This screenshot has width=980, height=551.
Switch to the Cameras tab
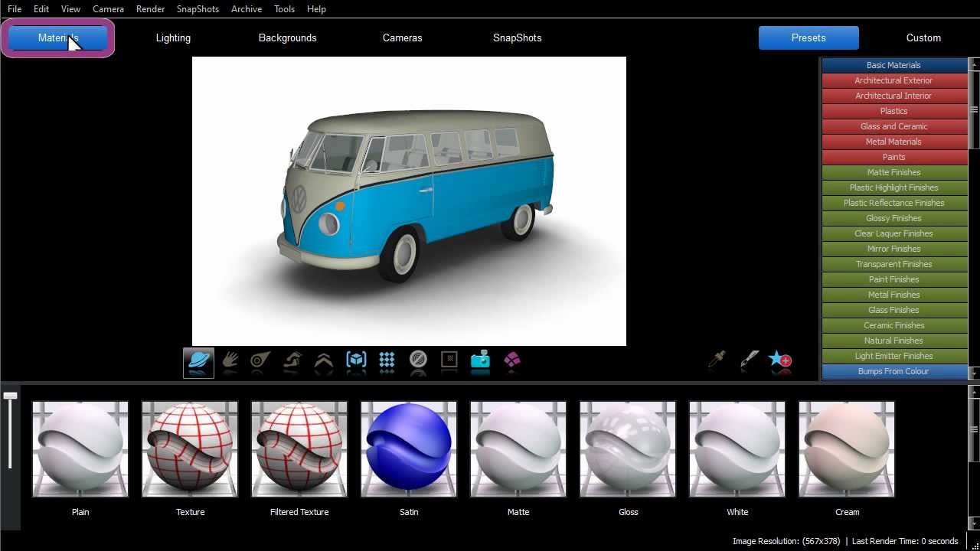point(403,37)
